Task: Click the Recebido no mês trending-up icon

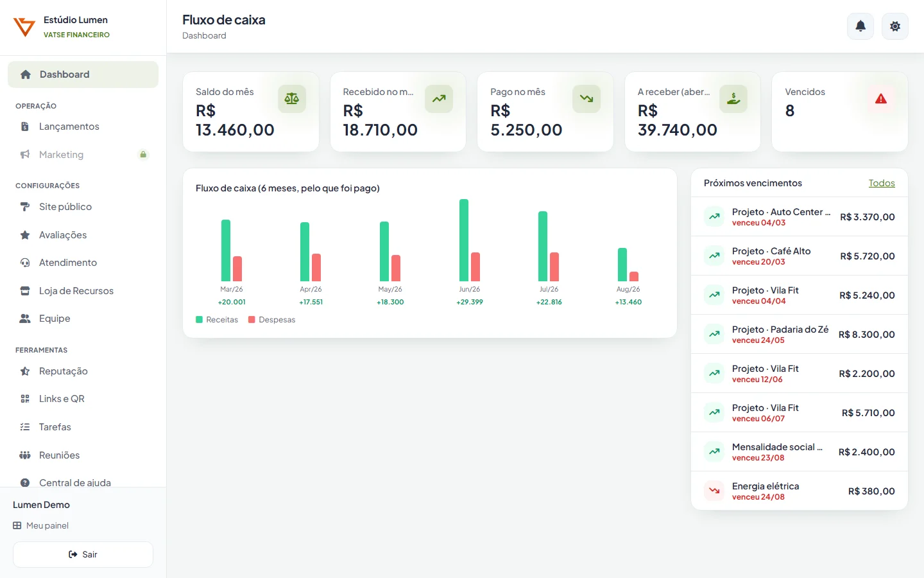Action: point(439,99)
